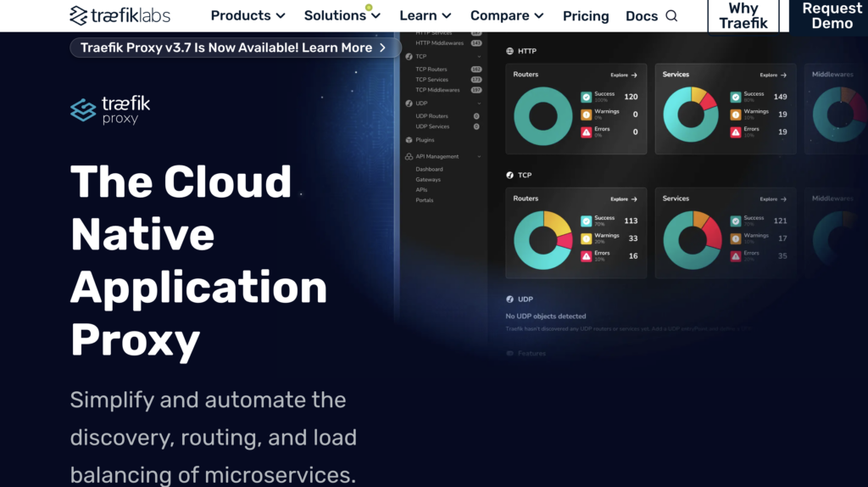Go to the Pricing page
Image resolution: width=868 pixels, height=487 pixels.
pyautogui.click(x=586, y=16)
